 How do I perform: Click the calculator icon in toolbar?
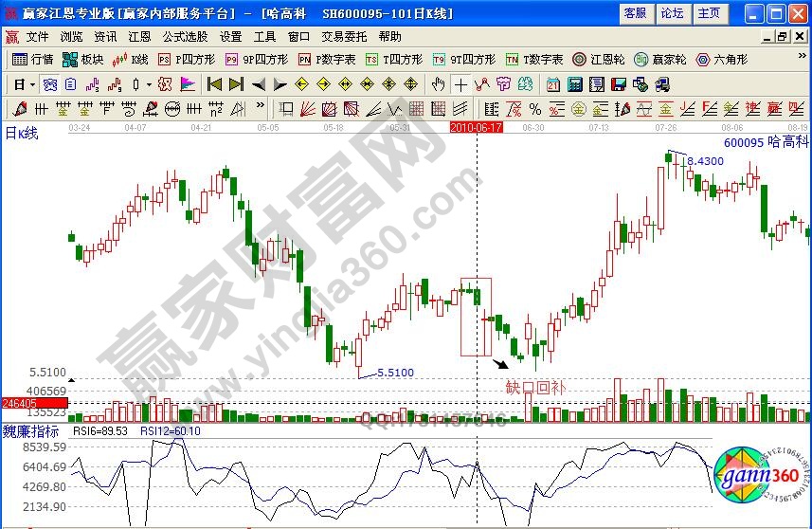[x=574, y=84]
